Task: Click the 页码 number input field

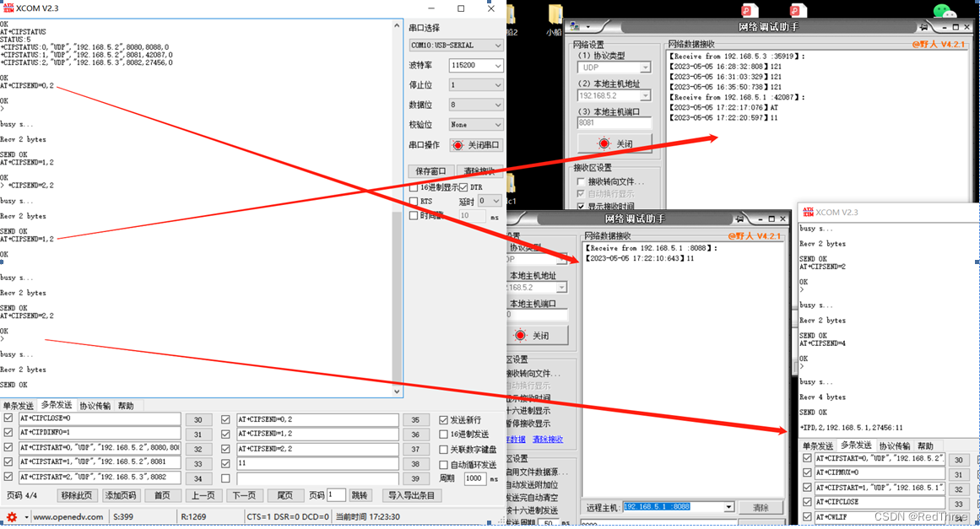Action: coord(336,494)
